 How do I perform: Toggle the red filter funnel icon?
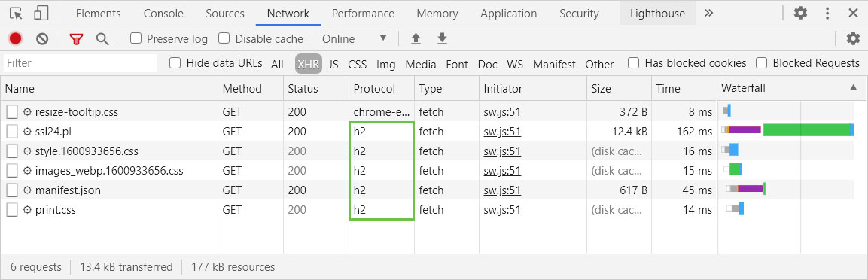(x=76, y=38)
